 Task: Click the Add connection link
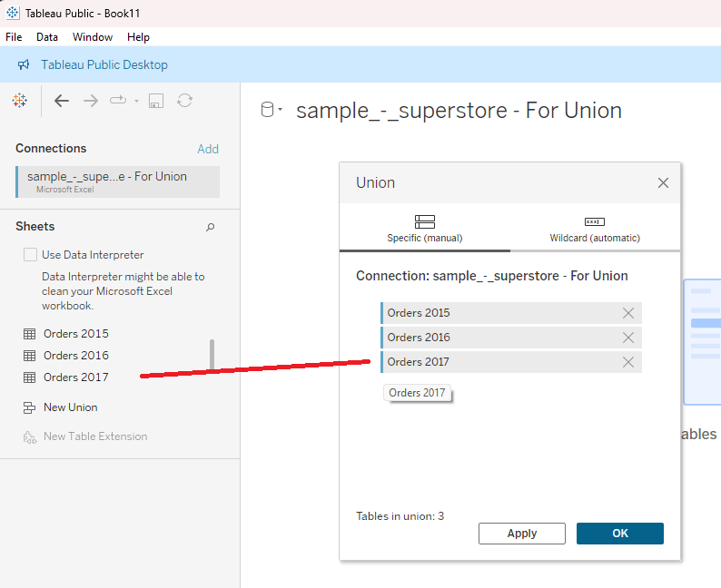pos(208,149)
